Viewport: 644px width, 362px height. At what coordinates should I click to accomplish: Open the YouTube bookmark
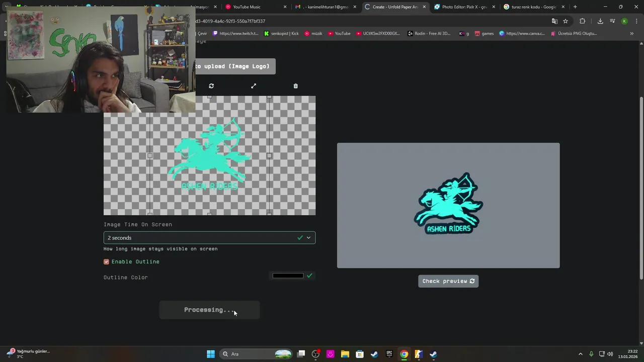(x=339, y=34)
